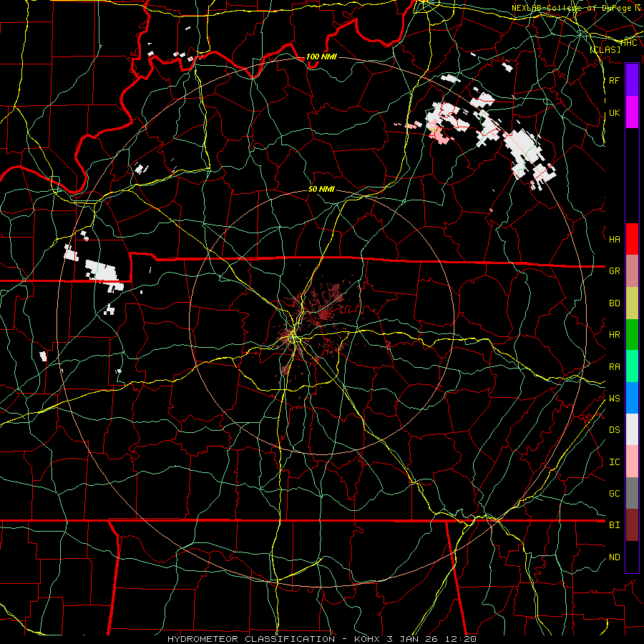Click the BI dark red legend swatch

tap(632, 525)
